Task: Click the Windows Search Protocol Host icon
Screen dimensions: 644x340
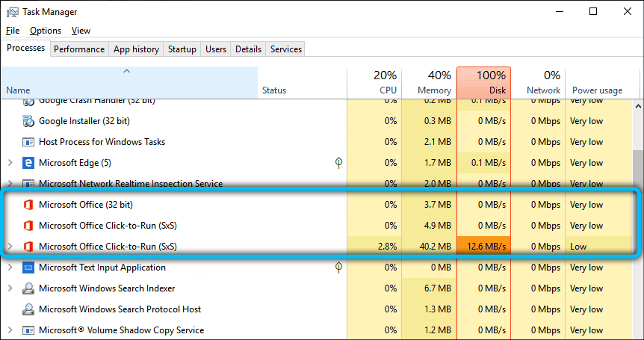Action: click(x=28, y=309)
